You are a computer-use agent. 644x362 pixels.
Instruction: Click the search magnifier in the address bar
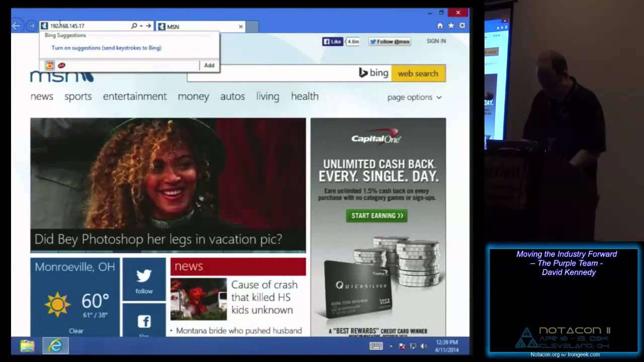point(134,26)
